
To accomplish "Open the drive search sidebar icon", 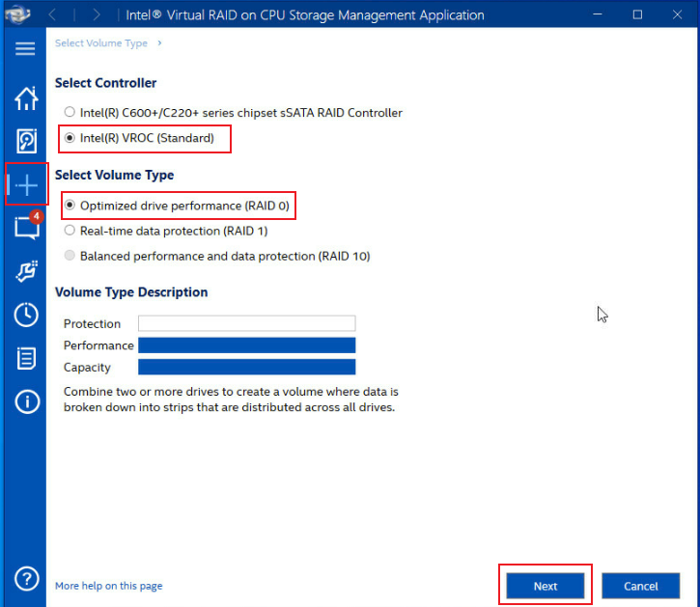I will coord(26,141).
